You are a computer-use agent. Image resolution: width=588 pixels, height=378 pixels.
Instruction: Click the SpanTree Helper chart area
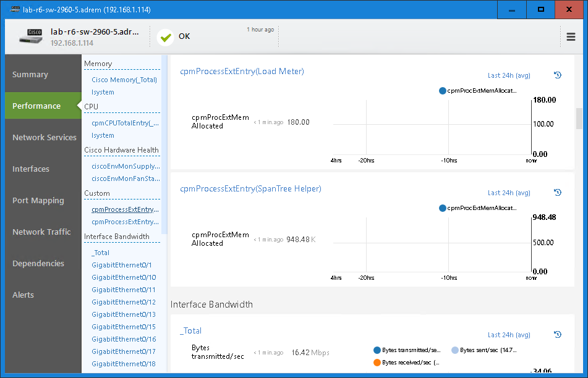432,245
